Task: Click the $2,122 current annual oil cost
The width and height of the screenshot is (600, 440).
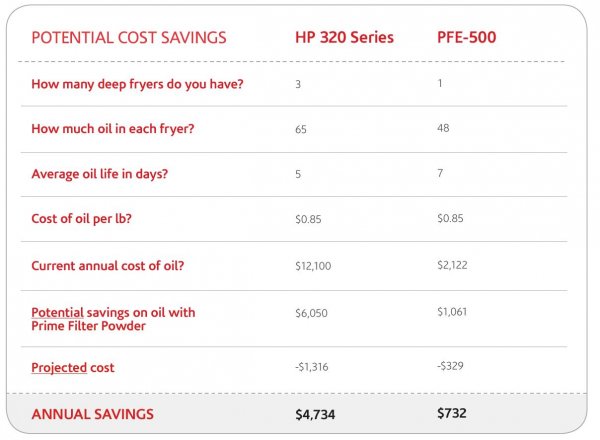Action: [453, 266]
